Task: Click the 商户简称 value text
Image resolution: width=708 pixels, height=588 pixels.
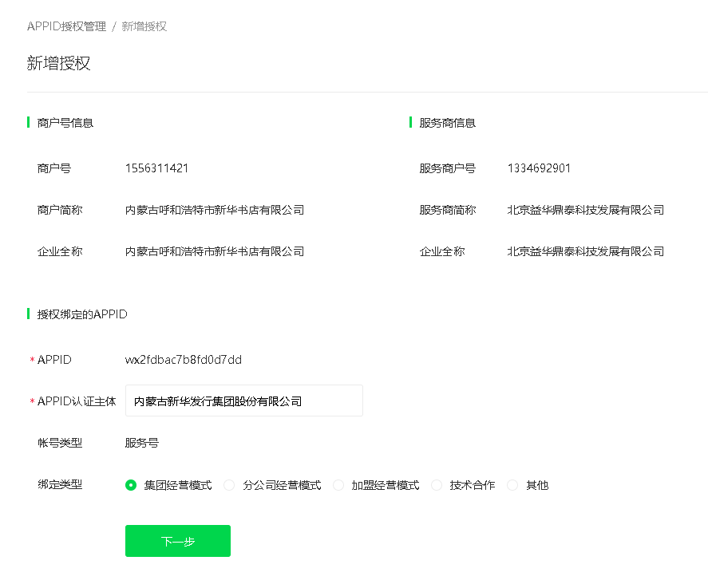Action: tap(214, 210)
